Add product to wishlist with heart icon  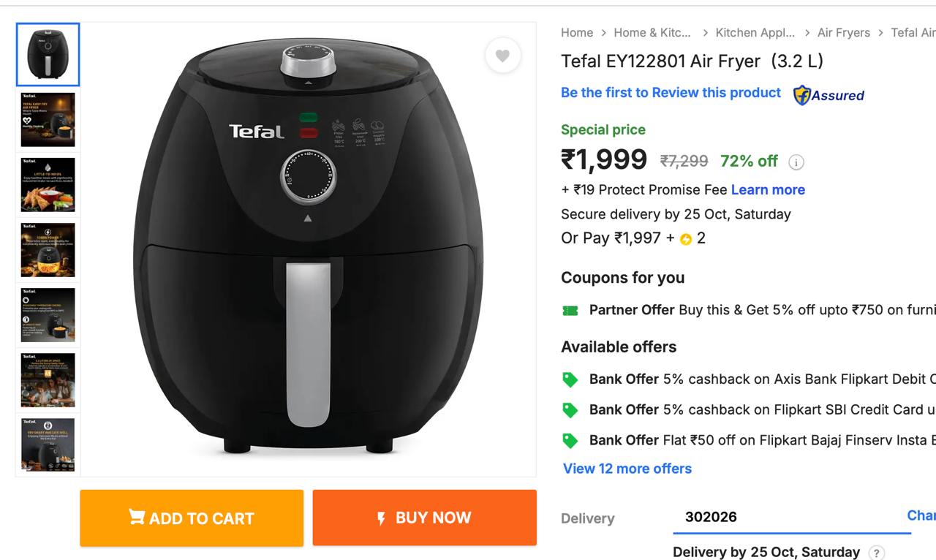502,56
